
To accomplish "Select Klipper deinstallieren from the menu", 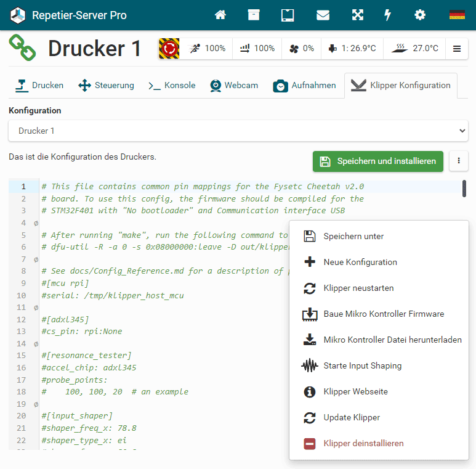I will pos(363,443).
